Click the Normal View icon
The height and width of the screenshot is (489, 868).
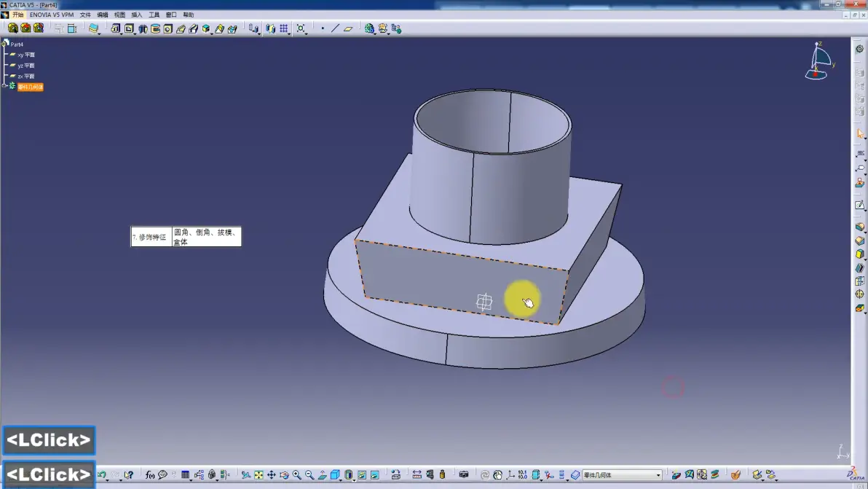click(322, 474)
